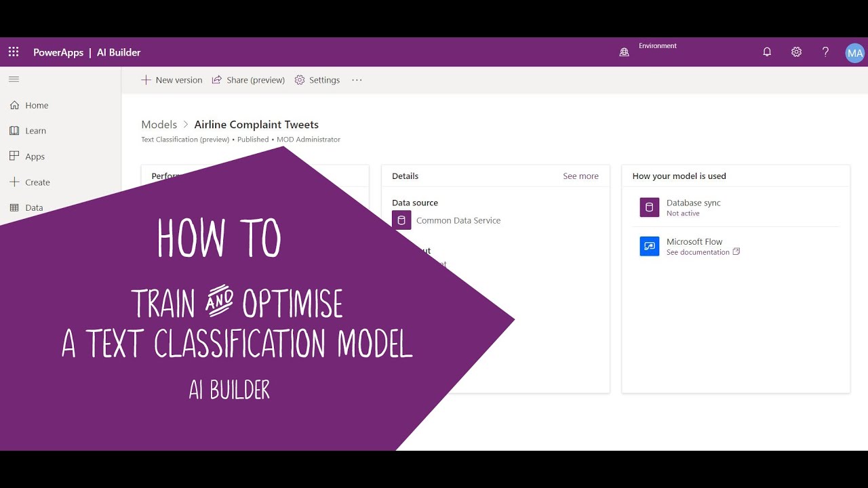
Task: Go to Home in navigation
Action: [37, 105]
